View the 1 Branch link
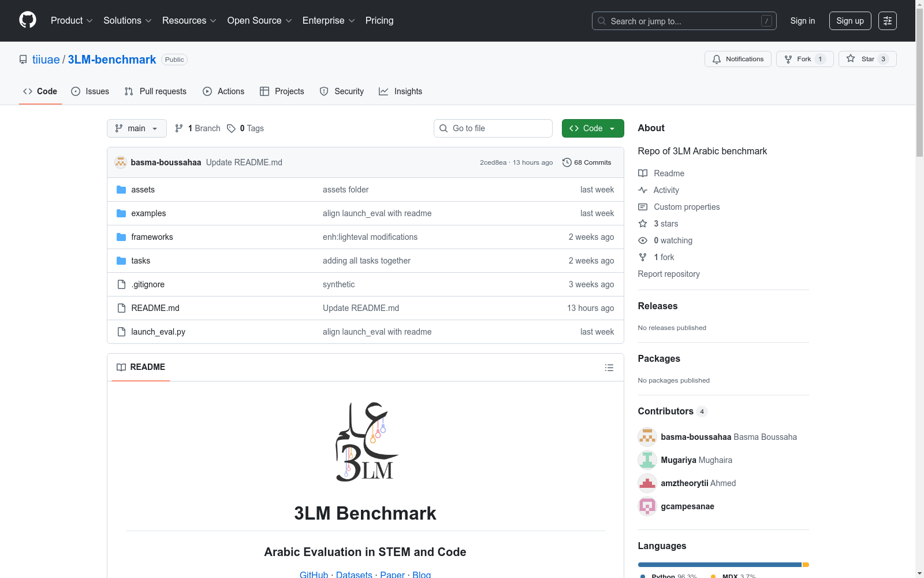This screenshot has height=578, width=924. pyautogui.click(x=198, y=128)
